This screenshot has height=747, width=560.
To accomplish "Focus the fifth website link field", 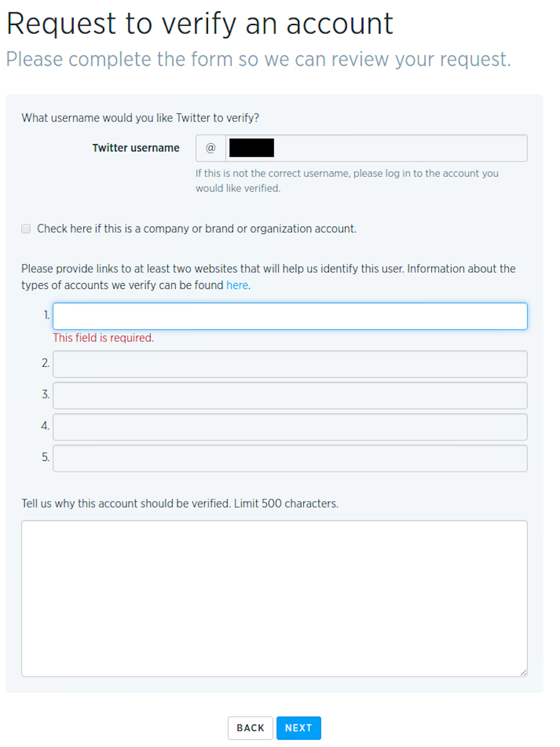I will pyautogui.click(x=290, y=459).
